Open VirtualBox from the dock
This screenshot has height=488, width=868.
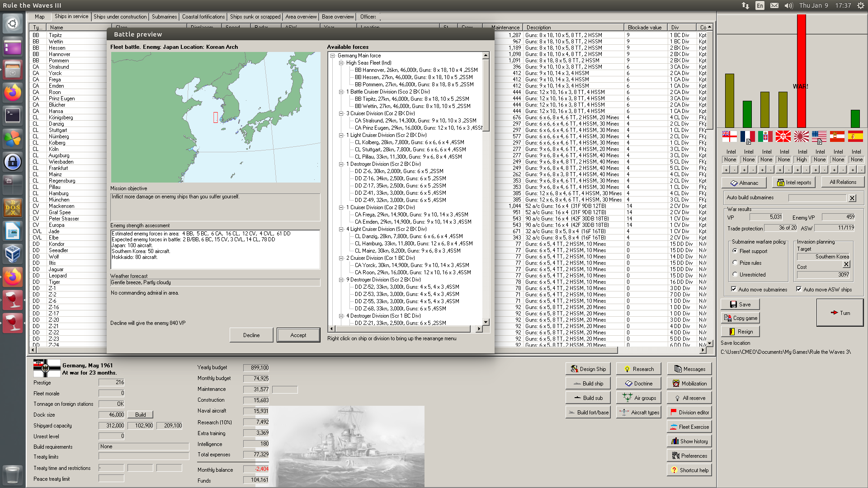13,254
